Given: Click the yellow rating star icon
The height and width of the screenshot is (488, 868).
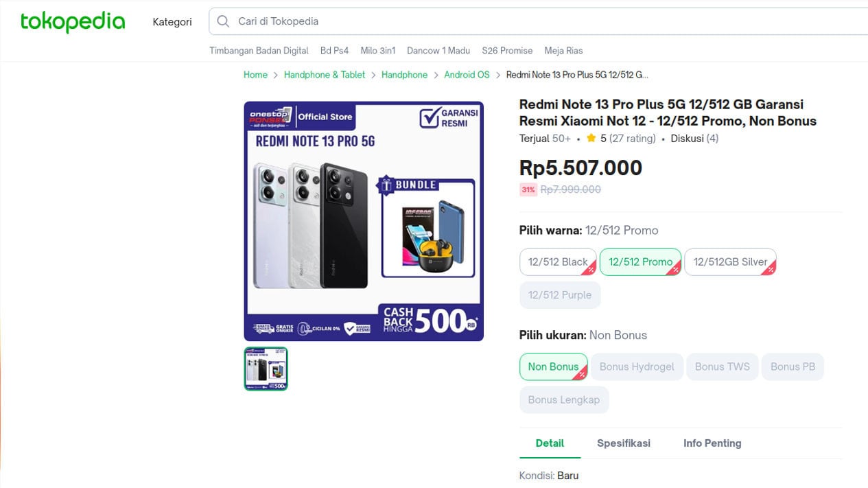Looking at the screenshot, I should (591, 139).
